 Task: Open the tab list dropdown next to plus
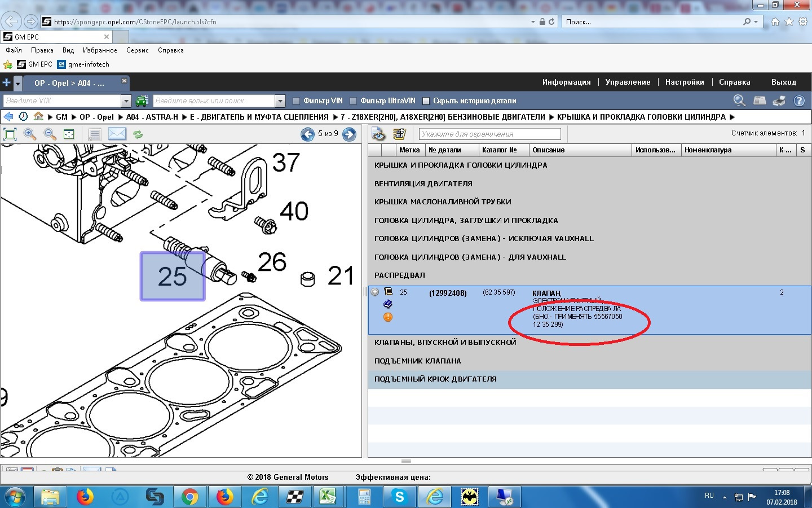coord(17,83)
